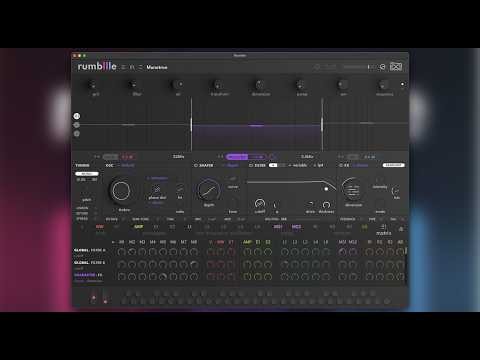Select the MS1 modulator tab
Screen dimensions: 480x360
tap(278, 227)
